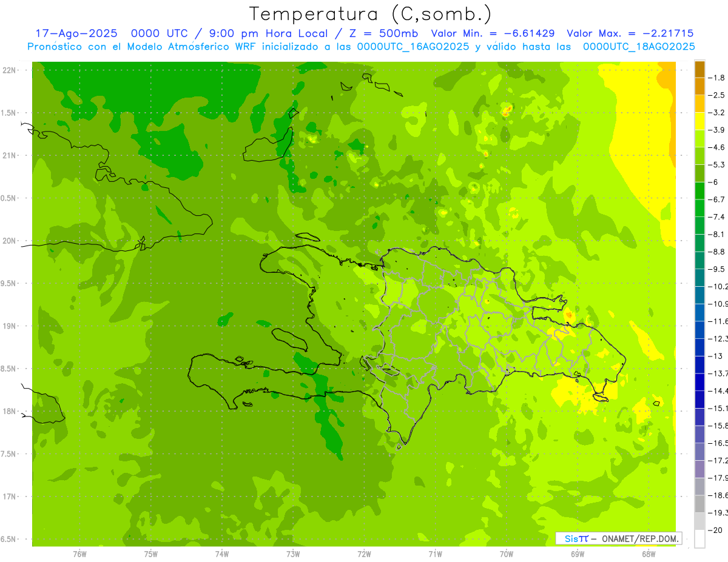Pick the white swatch below -20 on colorbar

tap(699, 539)
